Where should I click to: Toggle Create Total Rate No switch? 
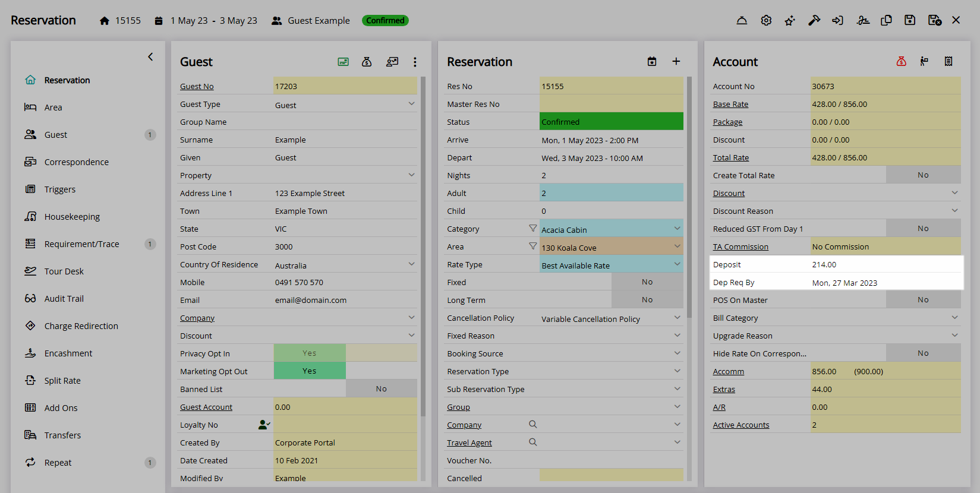click(x=923, y=175)
